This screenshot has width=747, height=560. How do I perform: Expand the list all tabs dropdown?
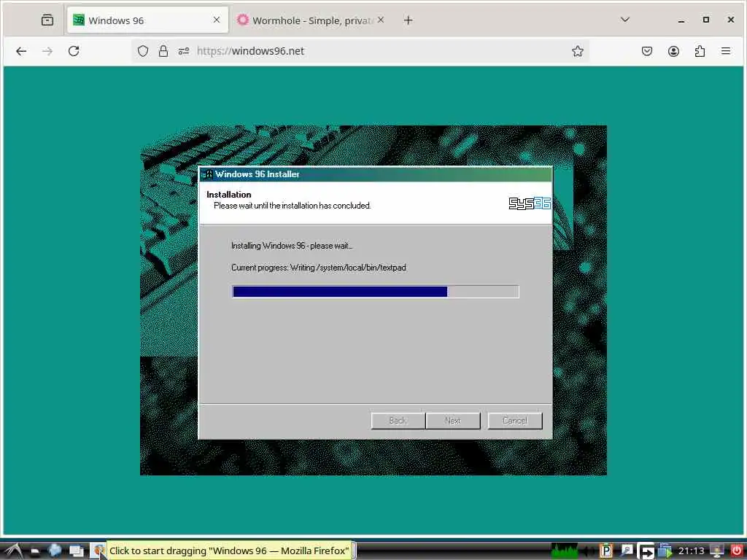(x=625, y=20)
